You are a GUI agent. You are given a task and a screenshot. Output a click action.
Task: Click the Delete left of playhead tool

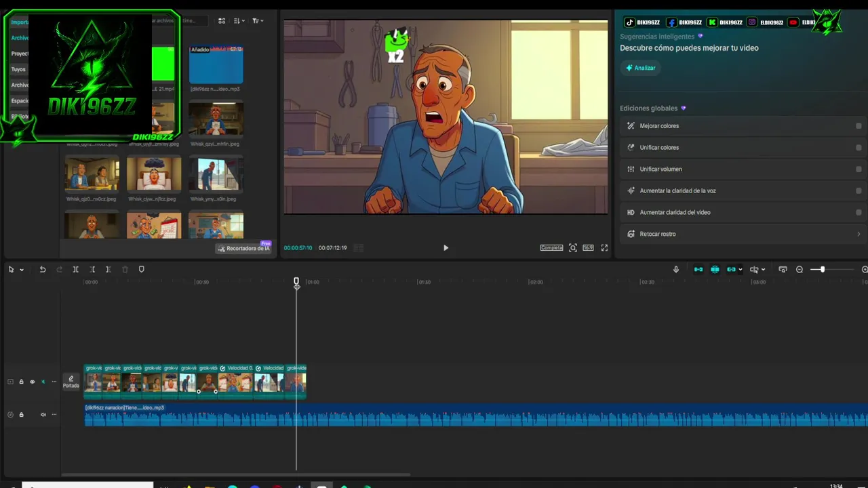click(92, 269)
